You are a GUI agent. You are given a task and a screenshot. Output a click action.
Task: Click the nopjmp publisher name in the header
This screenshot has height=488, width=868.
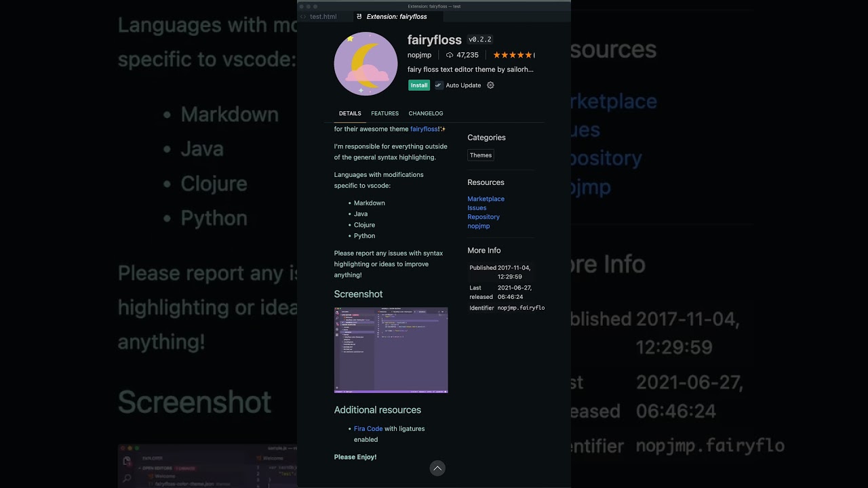pyautogui.click(x=419, y=55)
